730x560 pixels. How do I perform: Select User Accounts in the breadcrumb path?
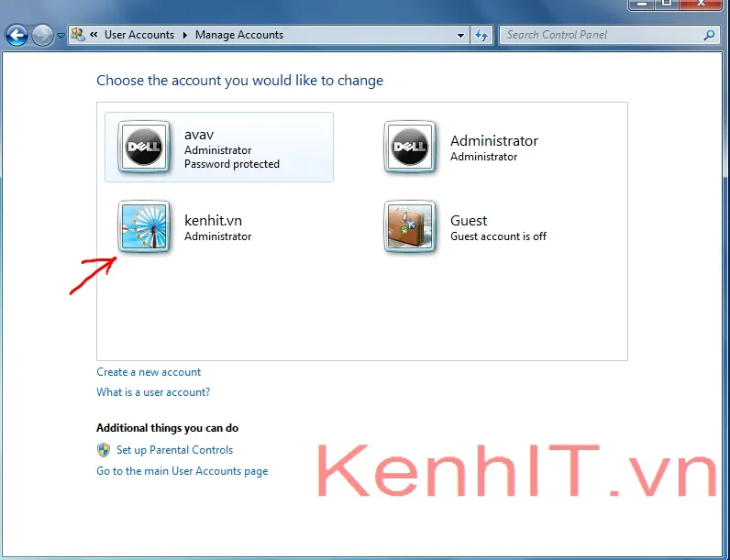coord(138,35)
